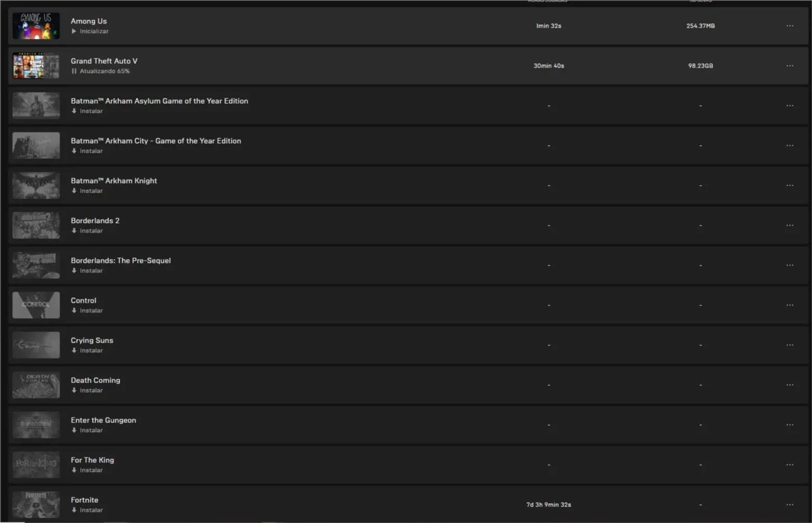
Task: Click Instalar under Borderlands: The Pre-Sequel
Action: 87,271
